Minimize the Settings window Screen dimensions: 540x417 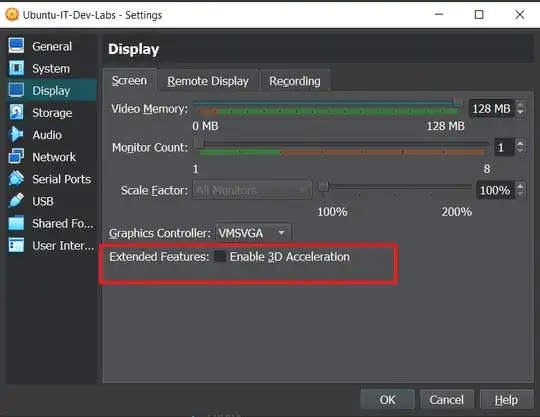coord(439,14)
